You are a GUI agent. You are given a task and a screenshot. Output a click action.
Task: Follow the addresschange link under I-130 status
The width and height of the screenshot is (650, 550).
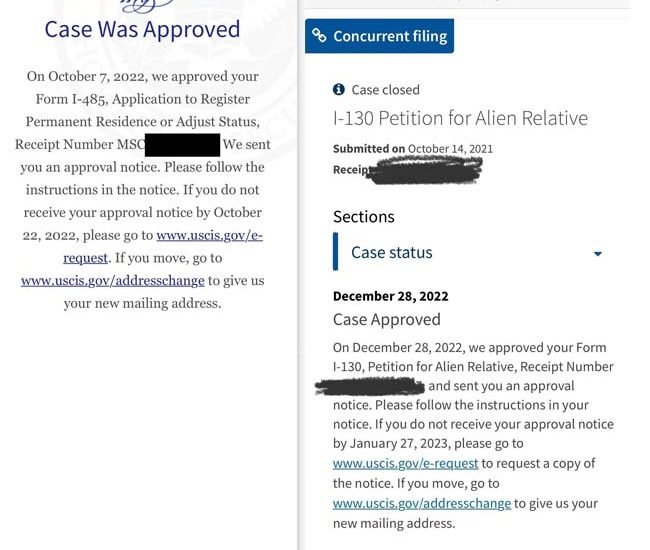tap(421, 504)
